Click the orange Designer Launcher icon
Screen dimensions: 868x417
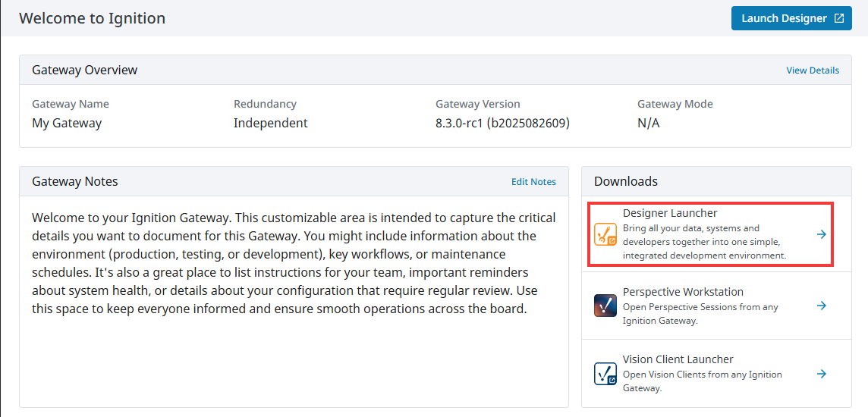tap(605, 235)
